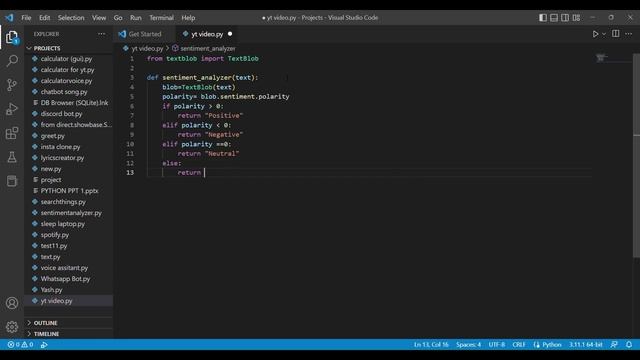640x360 pixels.
Task: Open the Testing flask view
Action: [12, 157]
